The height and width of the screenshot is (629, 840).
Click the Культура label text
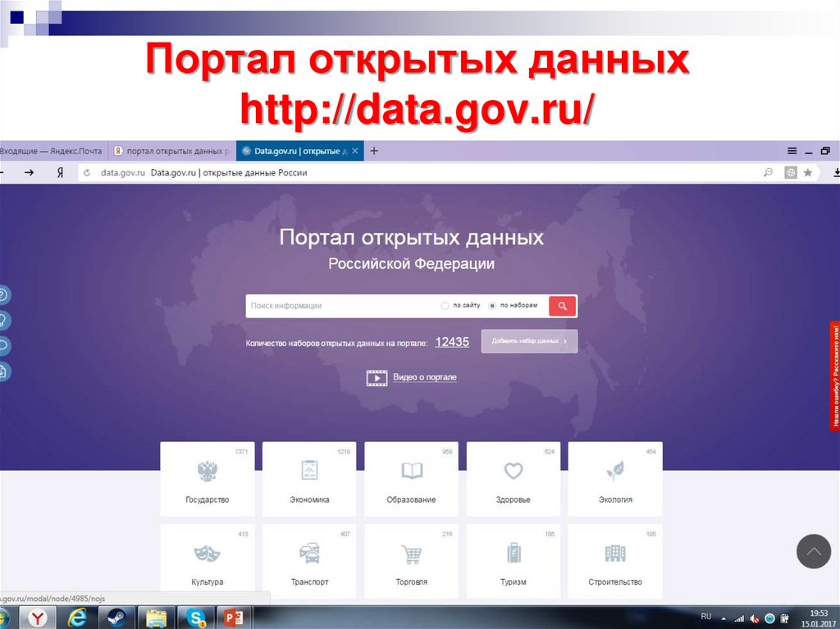click(208, 582)
